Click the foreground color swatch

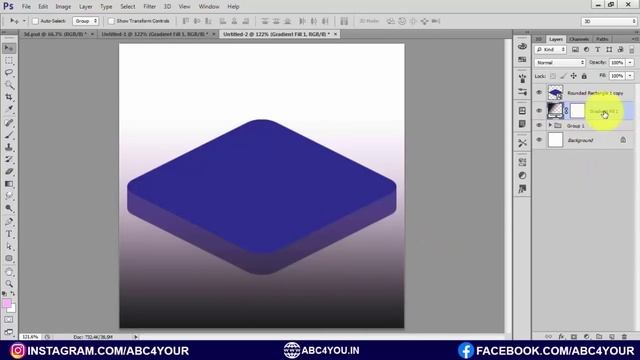tap(7, 303)
